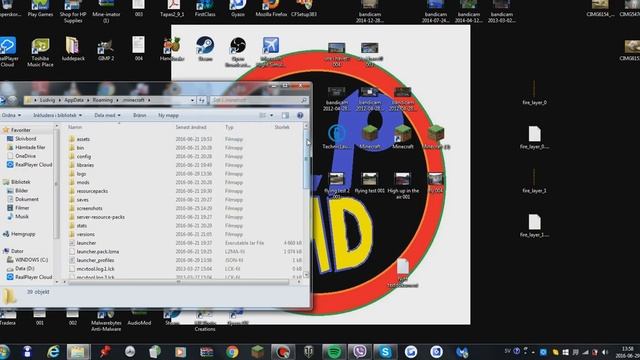
Task: Click the address bar refresh button
Action: point(202,100)
